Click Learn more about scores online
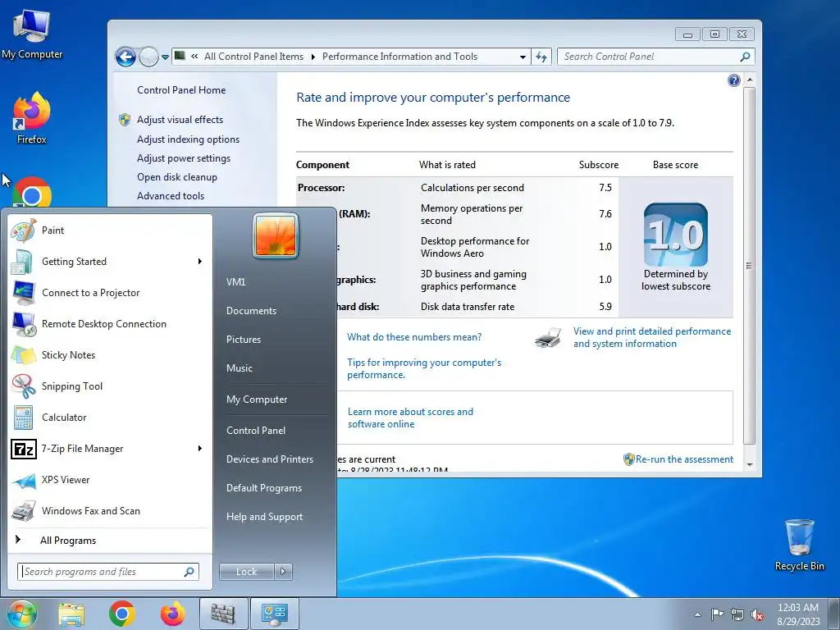 point(410,418)
